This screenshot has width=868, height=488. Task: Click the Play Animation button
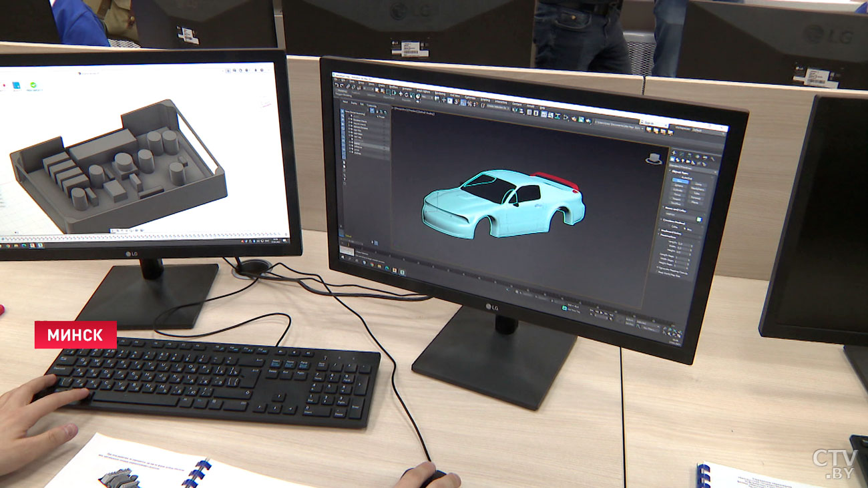click(x=601, y=312)
